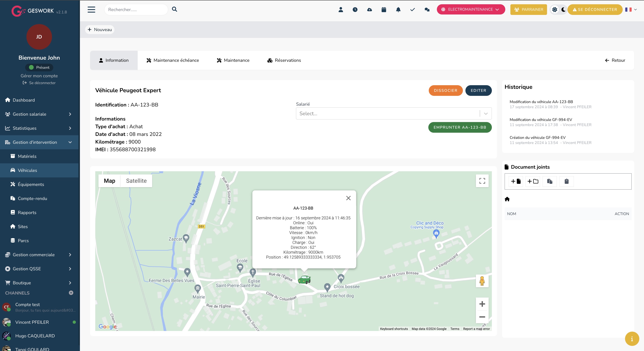
Task: Open the calendar icon in top bar
Action: tap(384, 10)
